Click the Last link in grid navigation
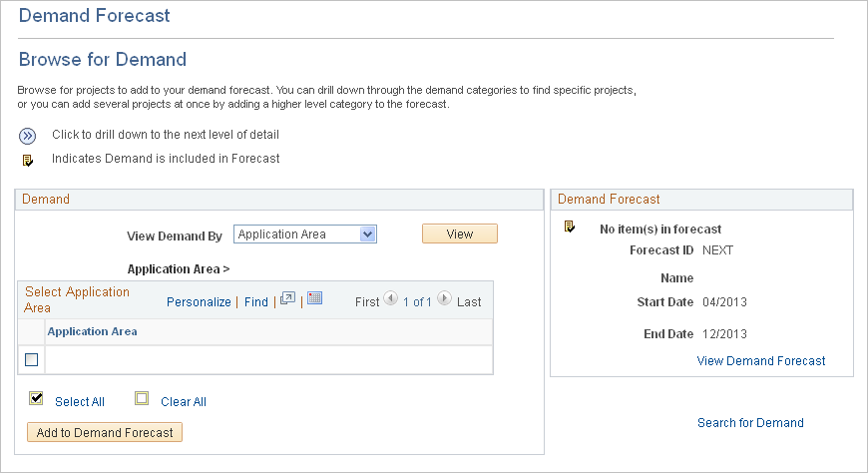Viewport: 868px width, 473px height. 469,301
